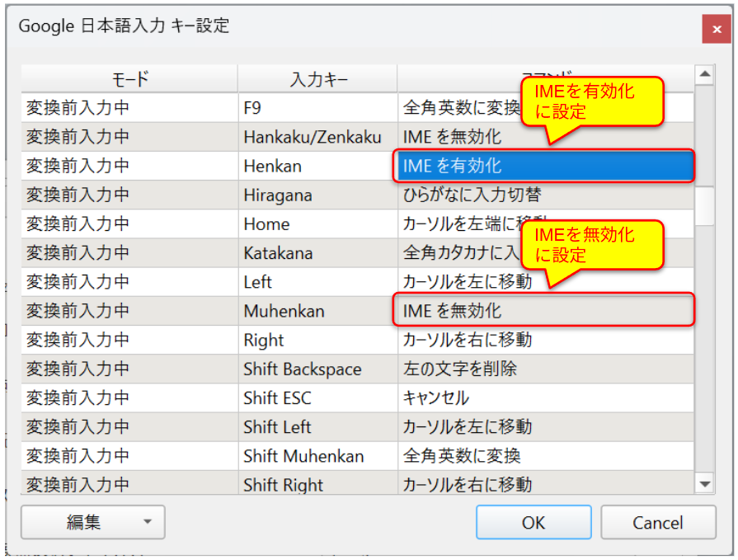This screenshot has height=560, width=738.
Task: Select the Shift Muhenkan key cell
Action: (317, 456)
